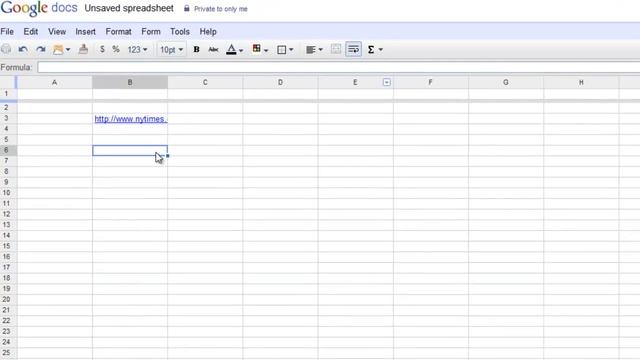Select column A header
The height and width of the screenshot is (360, 640).
pyautogui.click(x=54, y=82)
